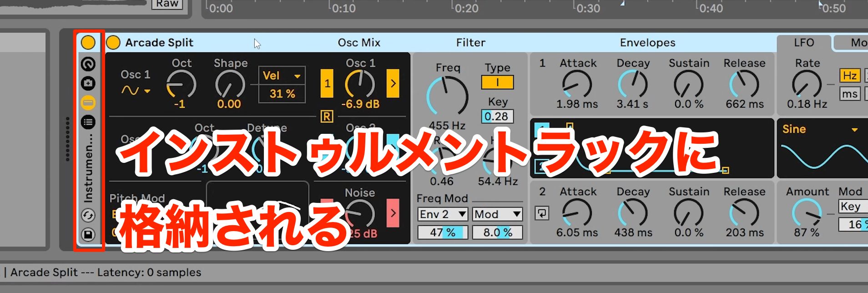The height and width of the screenshot is (293, 868).
Task: Open the LFO Mod Key dropdown
Action: click(853, 207)
